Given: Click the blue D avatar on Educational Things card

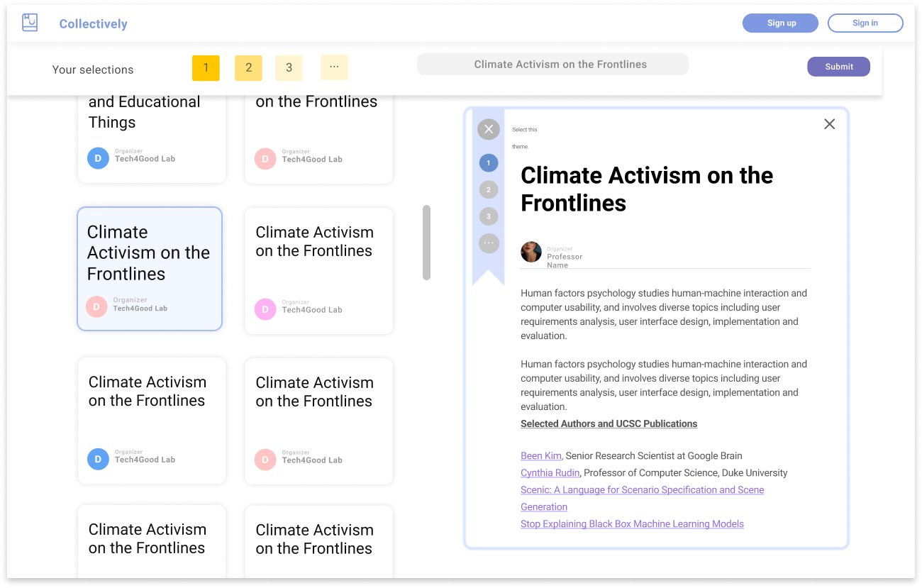Looking at the screenshot, I should coord(98,158).
